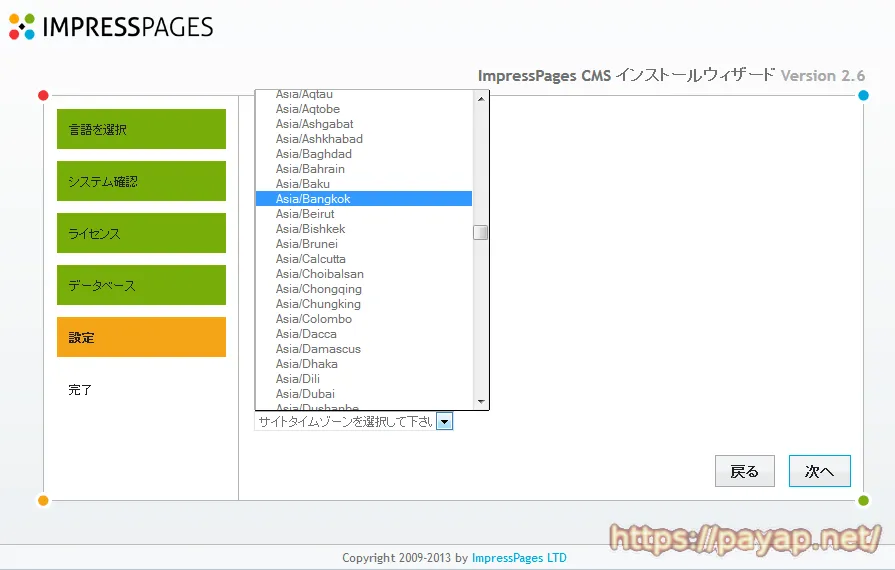Pick Asia/Dhaka from the list
Image resolution: width=895 pixels, height=570 pixels.
pos(364,364)
